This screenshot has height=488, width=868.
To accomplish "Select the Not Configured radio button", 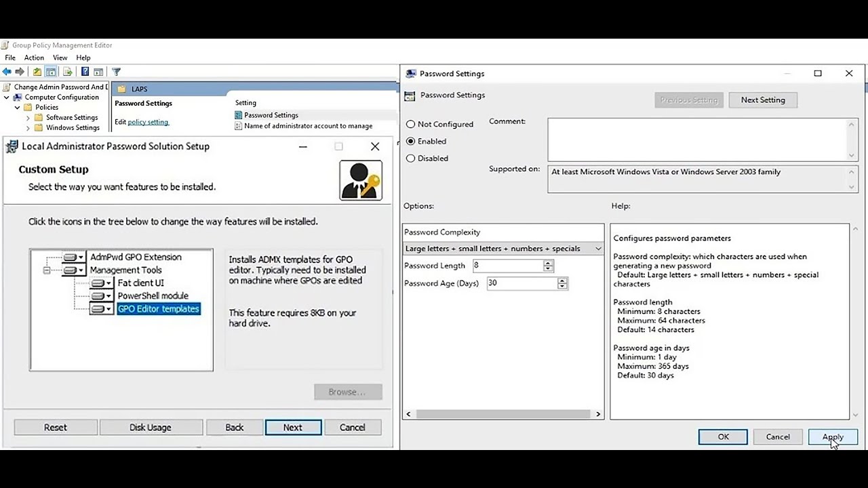I will click(x=410, y=124).
